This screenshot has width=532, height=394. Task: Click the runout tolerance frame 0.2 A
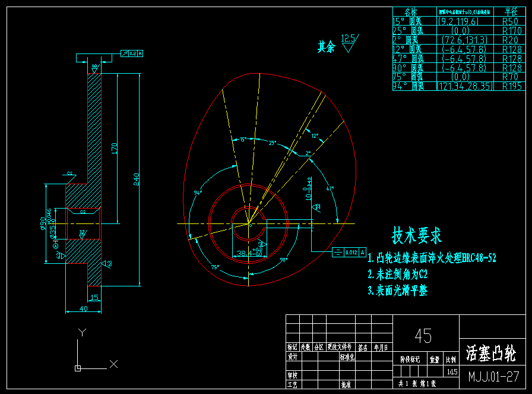pos(132,53)
